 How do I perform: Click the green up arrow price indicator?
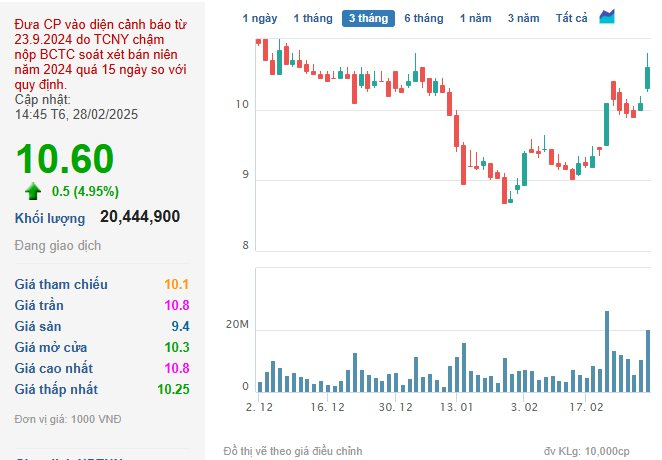(x=33, y=191)
